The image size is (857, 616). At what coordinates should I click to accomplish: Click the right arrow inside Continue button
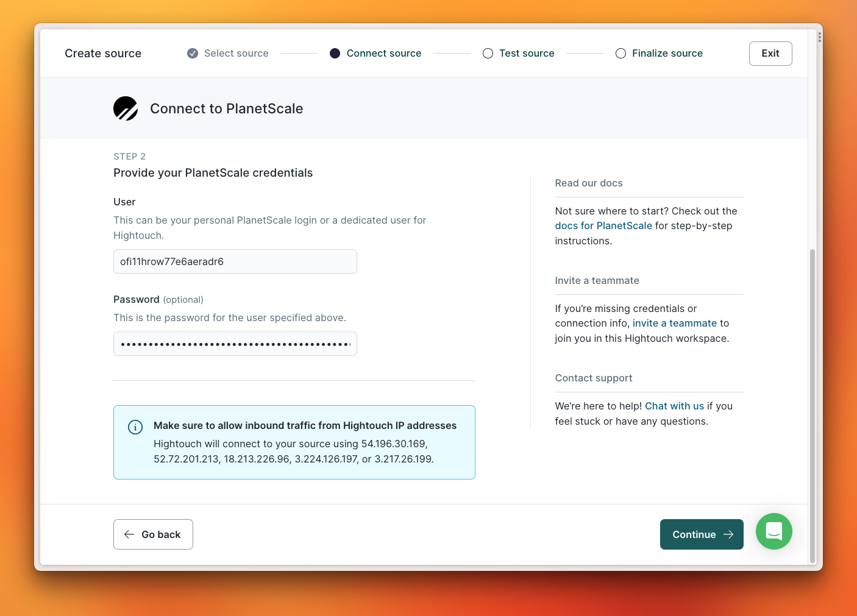click(729, 534)
